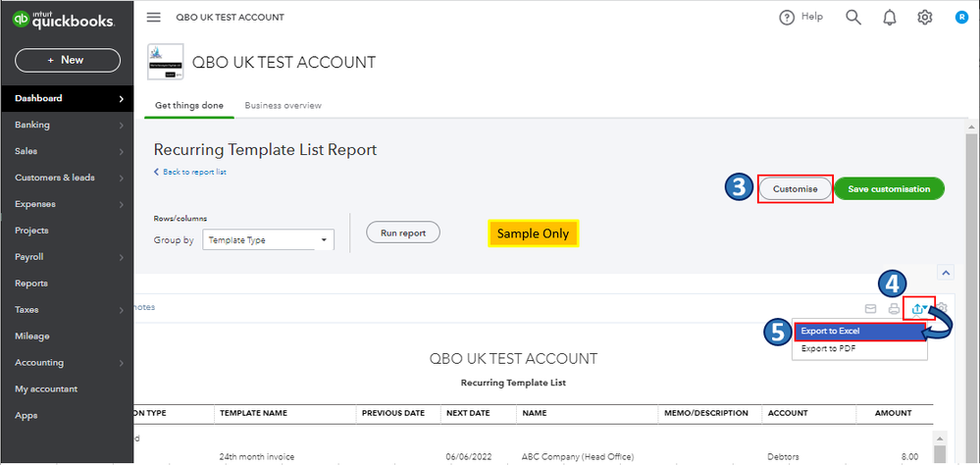Click the search magnifier icon

click(x=853, y=18)
